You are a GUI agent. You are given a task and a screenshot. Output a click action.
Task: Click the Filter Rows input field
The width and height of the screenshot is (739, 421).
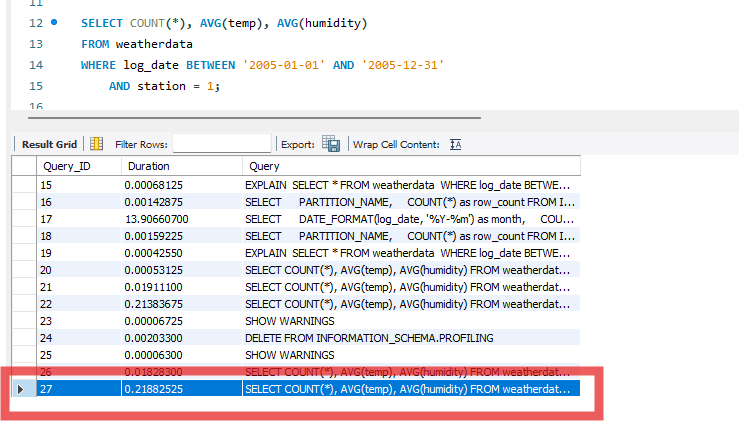click(222, 144)
